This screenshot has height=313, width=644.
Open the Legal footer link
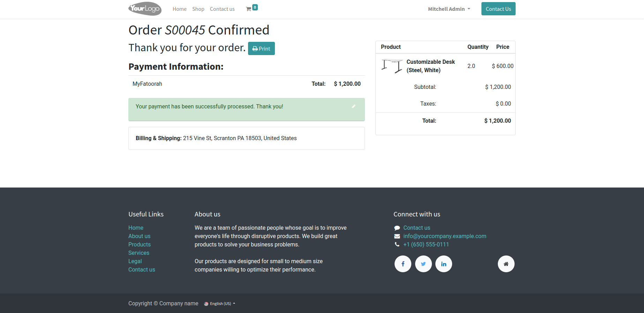[135, 261]
